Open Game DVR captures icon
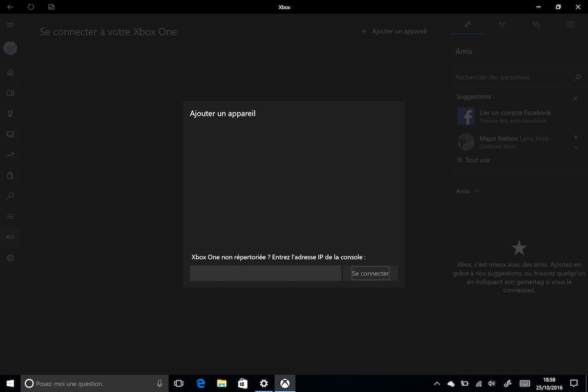The height and width of the screenshot is (392, 588). pos(10,134)
